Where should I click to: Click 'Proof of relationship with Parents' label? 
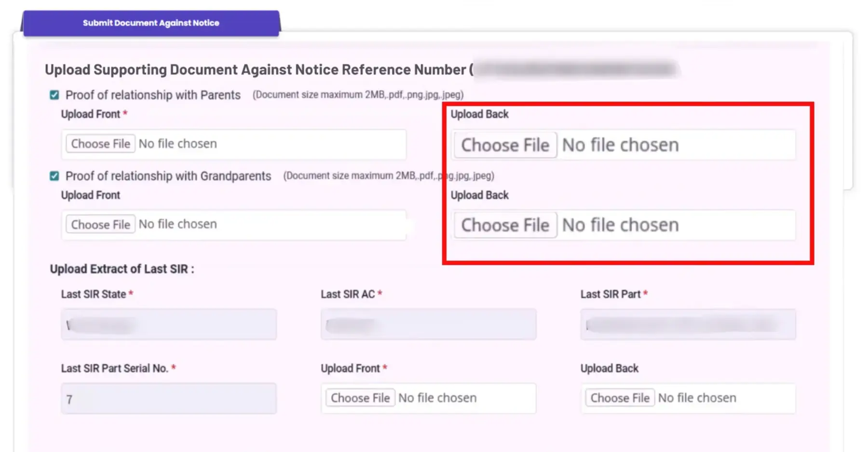[153, 95]
